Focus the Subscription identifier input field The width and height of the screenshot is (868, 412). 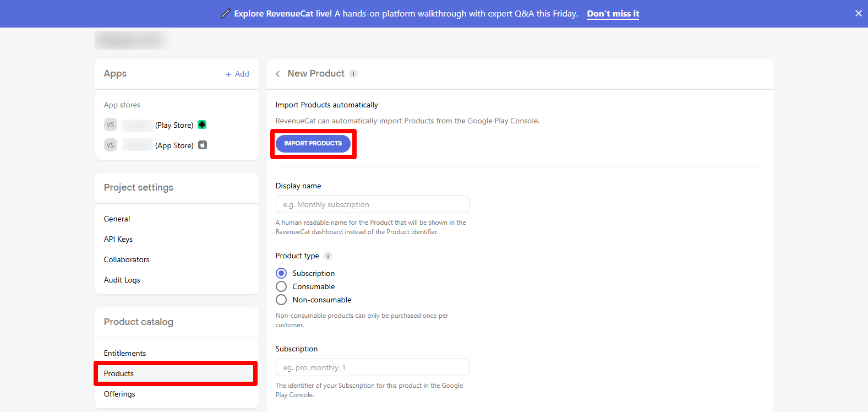373,367
